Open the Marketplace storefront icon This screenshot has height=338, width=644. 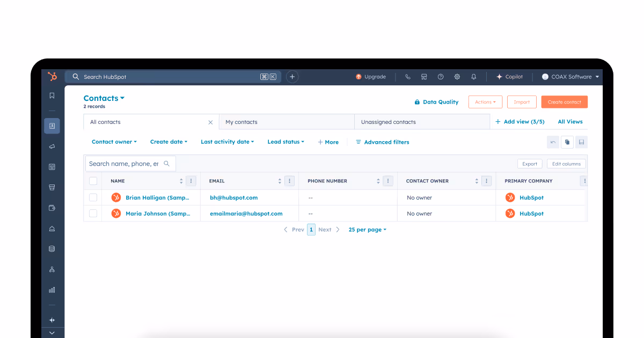424,77
